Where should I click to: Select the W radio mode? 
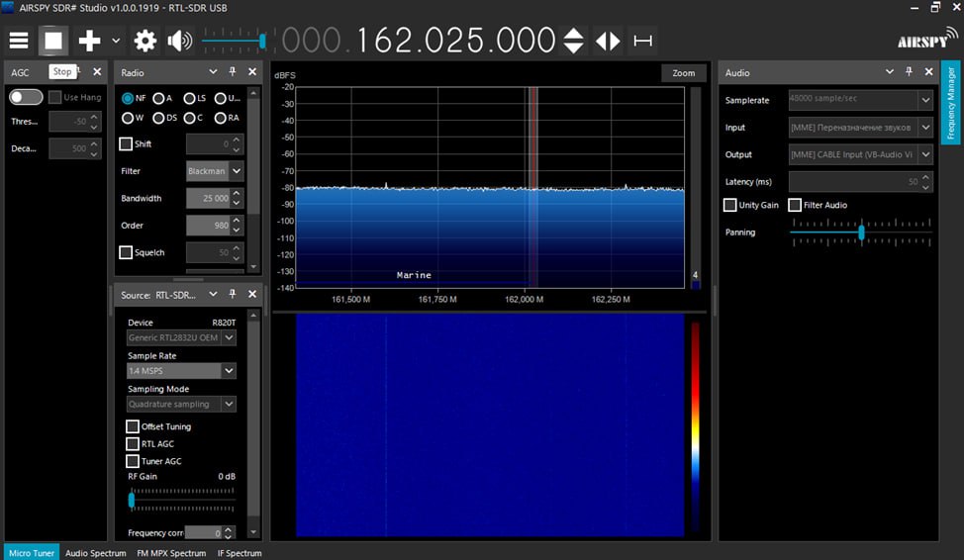[128, 118]
